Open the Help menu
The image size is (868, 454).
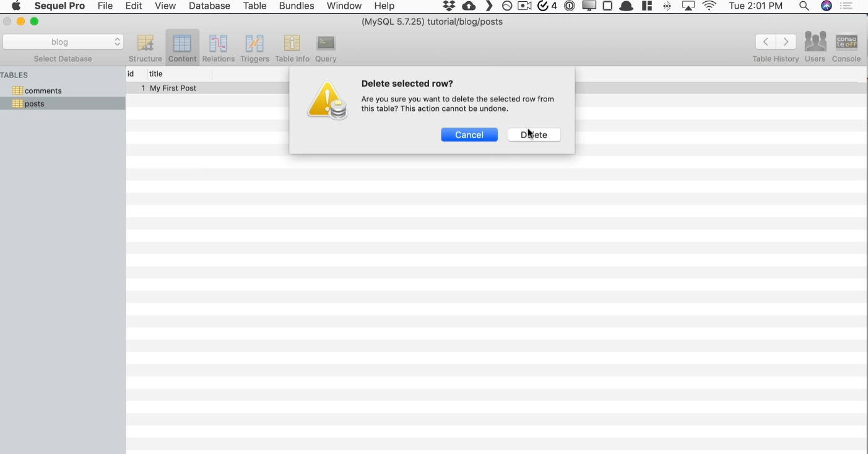point(384,6)
